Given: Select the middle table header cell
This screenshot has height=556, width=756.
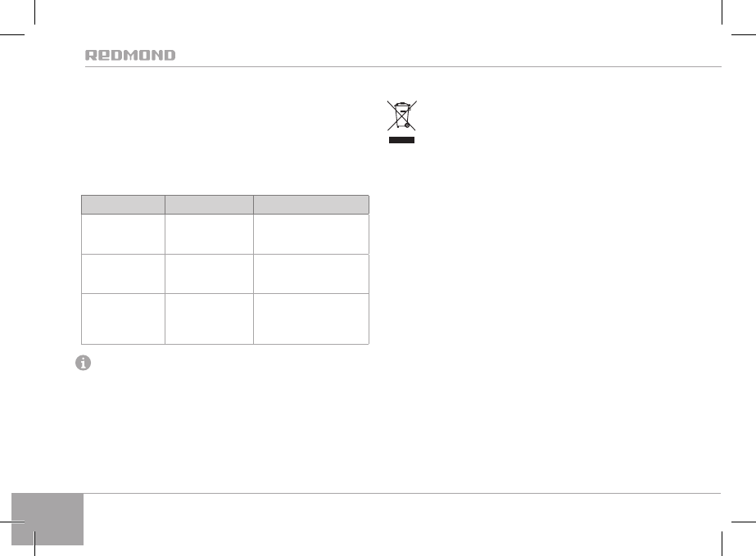Looking at the screenshot, I should pyautogui.click(x=209, y=205).
